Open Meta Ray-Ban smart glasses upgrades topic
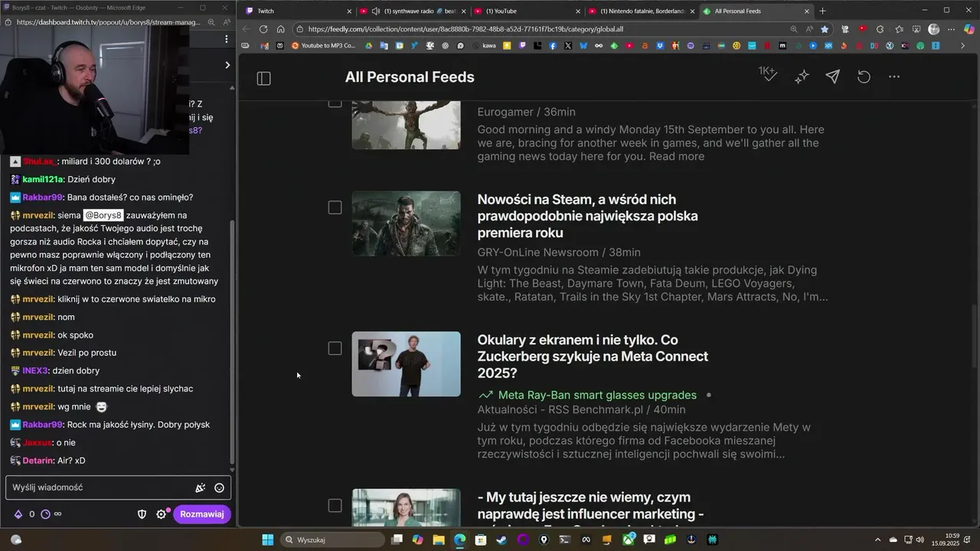The width and height of the screenshot is (980, 551). 597,395
